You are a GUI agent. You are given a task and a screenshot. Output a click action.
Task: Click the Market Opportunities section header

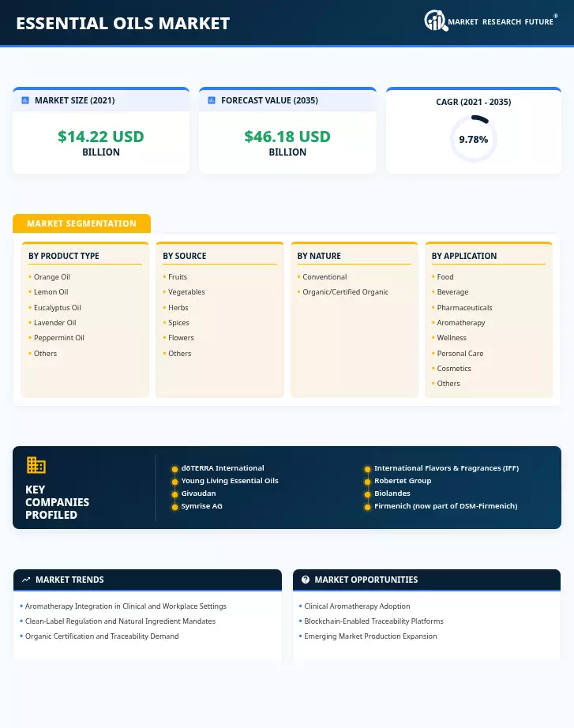pyautogui.click(x=427, y=580)
